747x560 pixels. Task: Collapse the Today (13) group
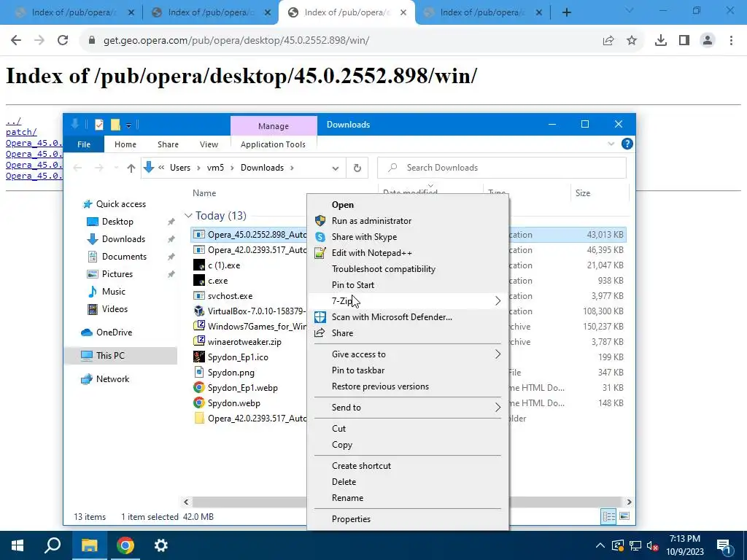[x=188, y=216]
